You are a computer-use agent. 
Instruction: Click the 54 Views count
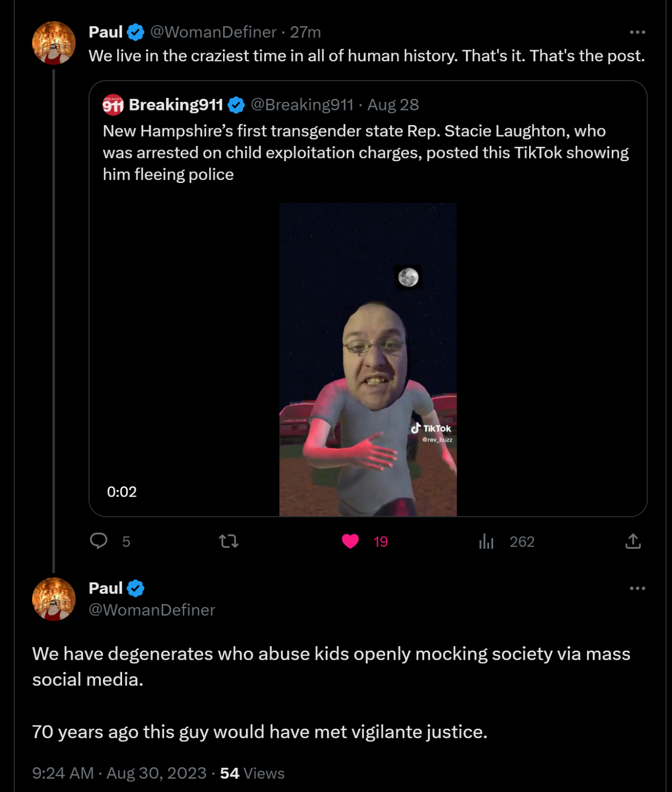pyautogui.click(x=252, y=773)
